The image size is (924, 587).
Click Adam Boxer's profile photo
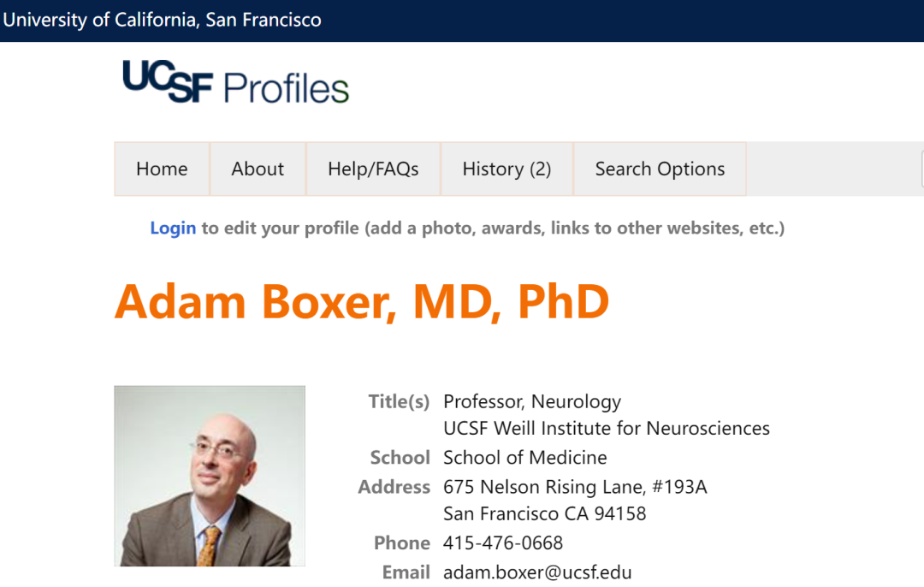click(x=210, y=477)
